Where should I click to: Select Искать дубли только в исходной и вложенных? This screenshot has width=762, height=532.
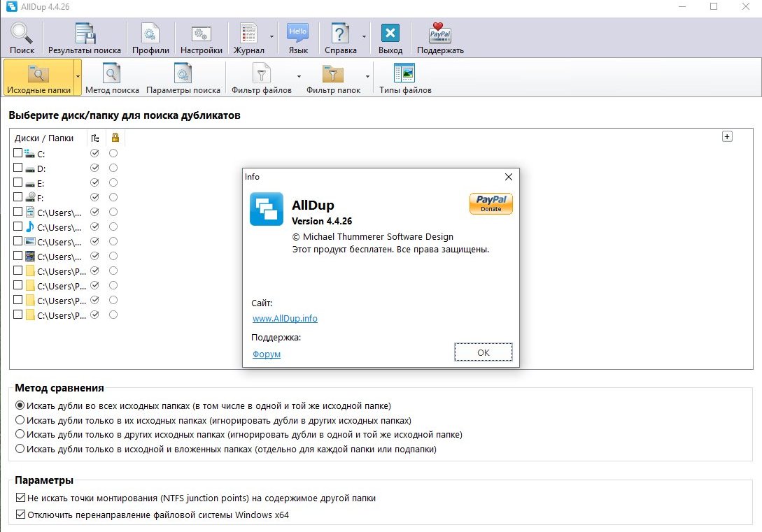pyautogui.click(x=226, y=449)
